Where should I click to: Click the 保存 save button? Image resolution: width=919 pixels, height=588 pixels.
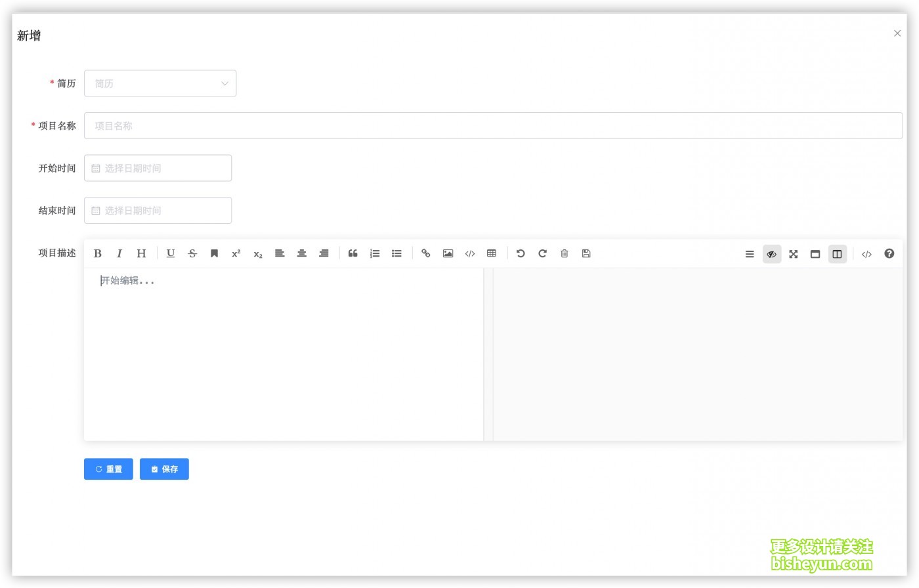(x=164, y=469)
